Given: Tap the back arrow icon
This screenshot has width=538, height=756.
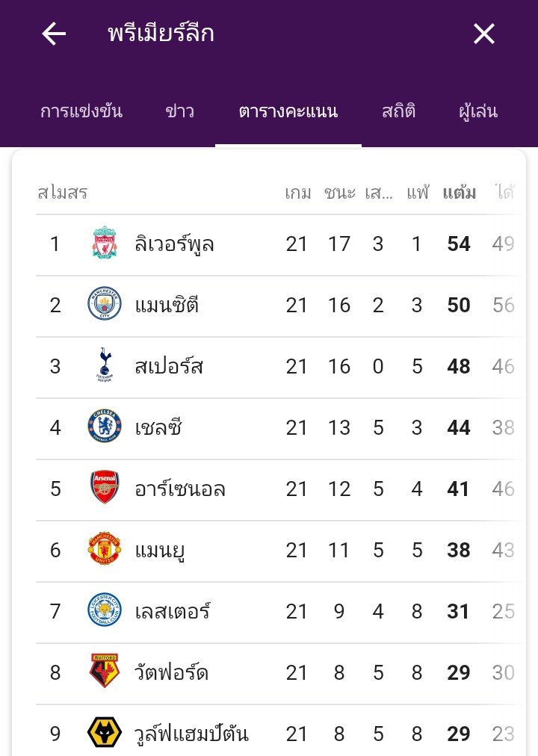Looking at the screenshot, I should [x=54, y=34].
